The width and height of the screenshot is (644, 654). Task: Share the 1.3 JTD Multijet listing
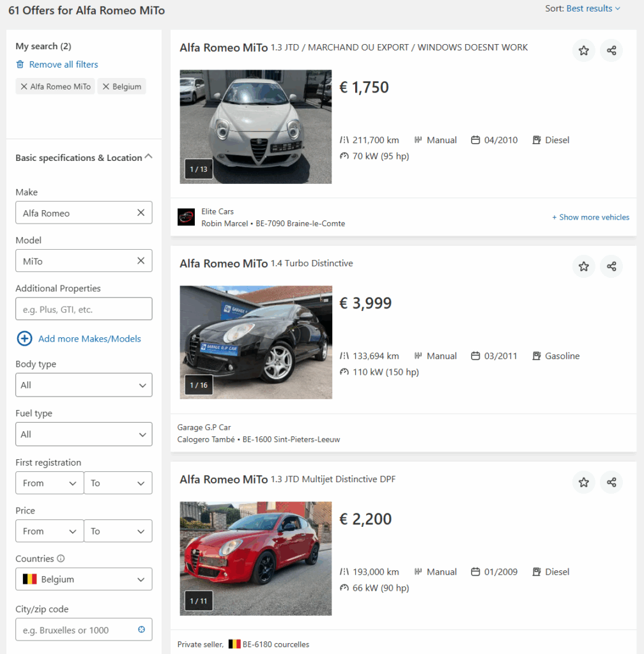(611, 482)
